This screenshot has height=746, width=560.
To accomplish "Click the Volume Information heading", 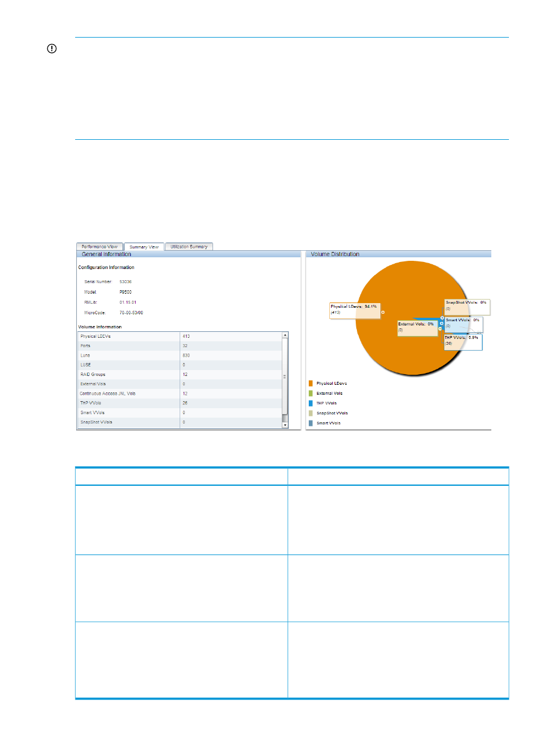I will pos(100,327).
